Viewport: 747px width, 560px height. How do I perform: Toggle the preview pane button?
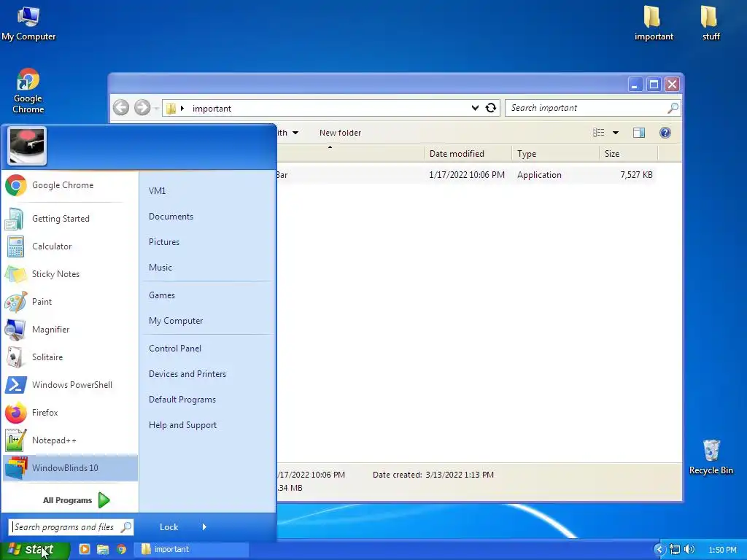point(639,133)
